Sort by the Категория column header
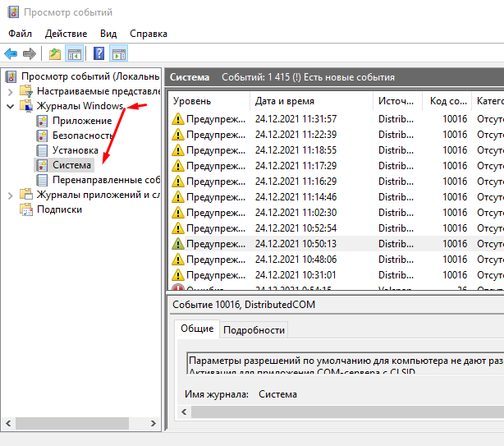The height and width of the screenshot is (446, 504). click(488, 101)
